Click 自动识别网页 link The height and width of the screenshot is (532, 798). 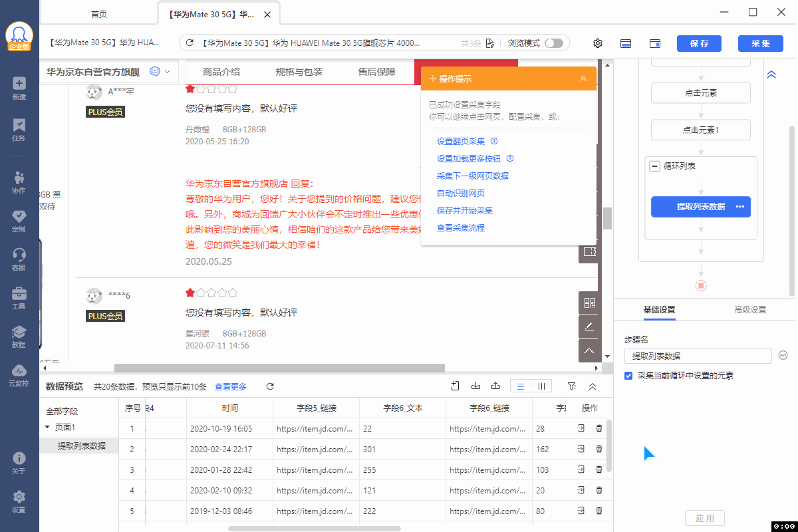pos(461,194)
